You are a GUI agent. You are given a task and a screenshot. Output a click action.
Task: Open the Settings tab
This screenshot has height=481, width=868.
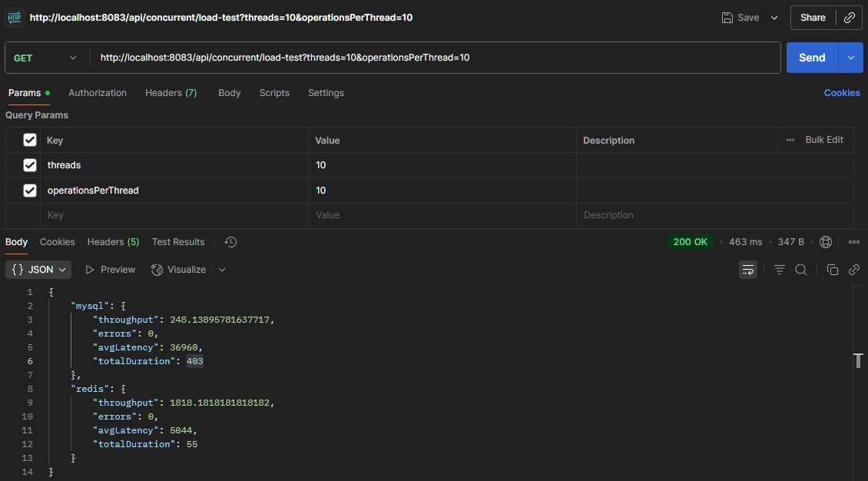coord(326,93)
